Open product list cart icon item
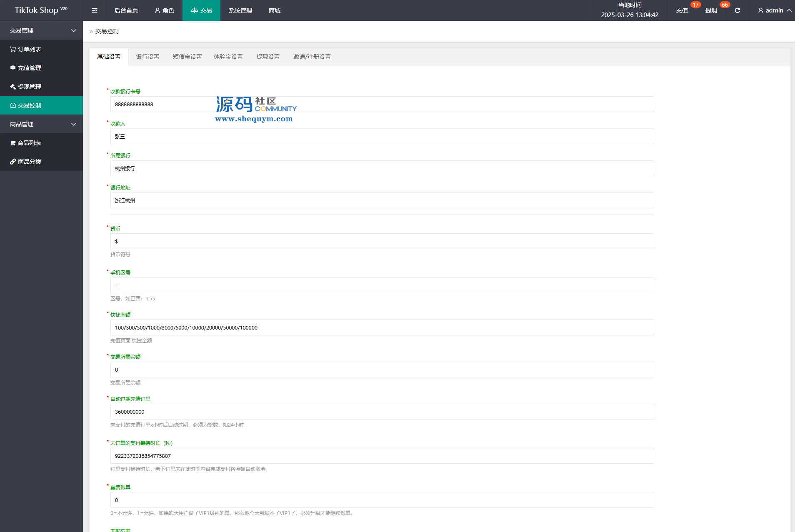 click(x=26, y=143)
